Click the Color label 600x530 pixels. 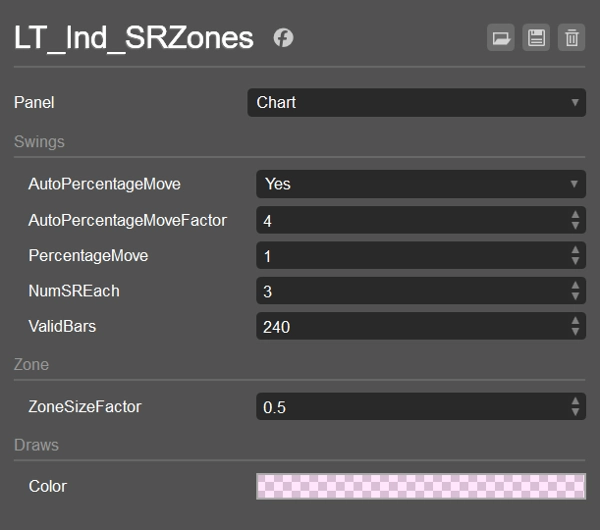click(x=47, y=486)
